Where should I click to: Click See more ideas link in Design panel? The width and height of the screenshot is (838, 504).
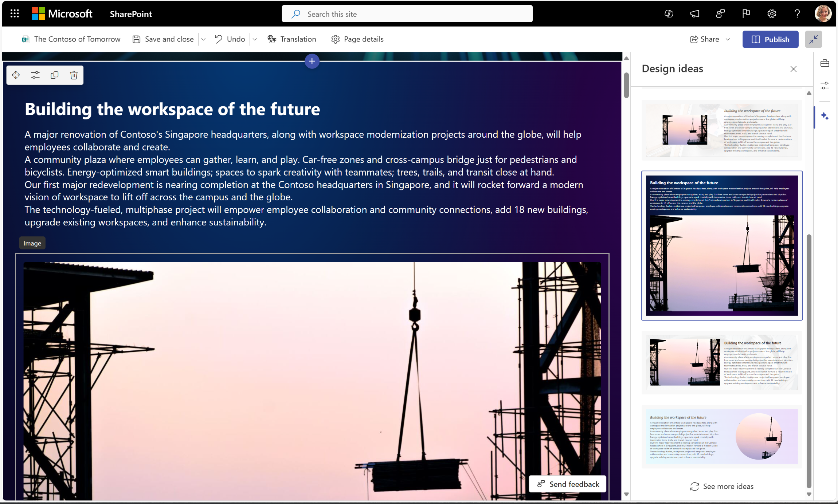click(x=721, y=486)
